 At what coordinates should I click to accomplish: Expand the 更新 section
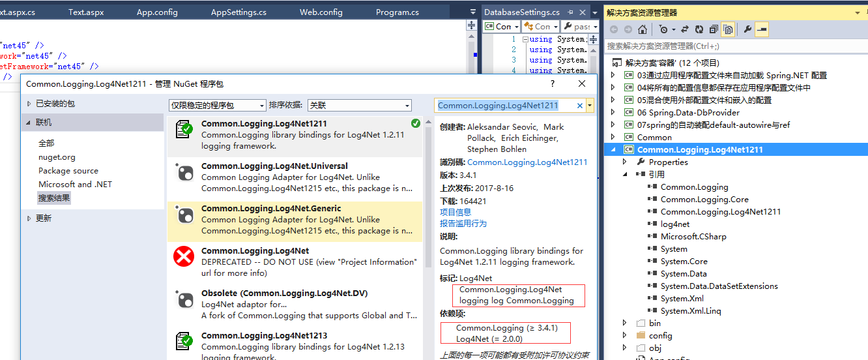29,218
